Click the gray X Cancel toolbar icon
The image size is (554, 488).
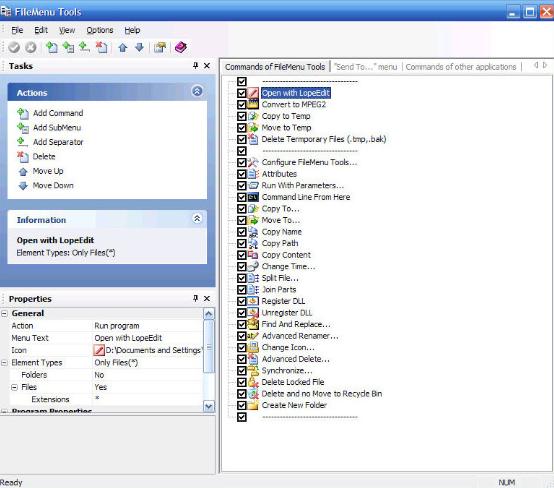coord(31,47)
